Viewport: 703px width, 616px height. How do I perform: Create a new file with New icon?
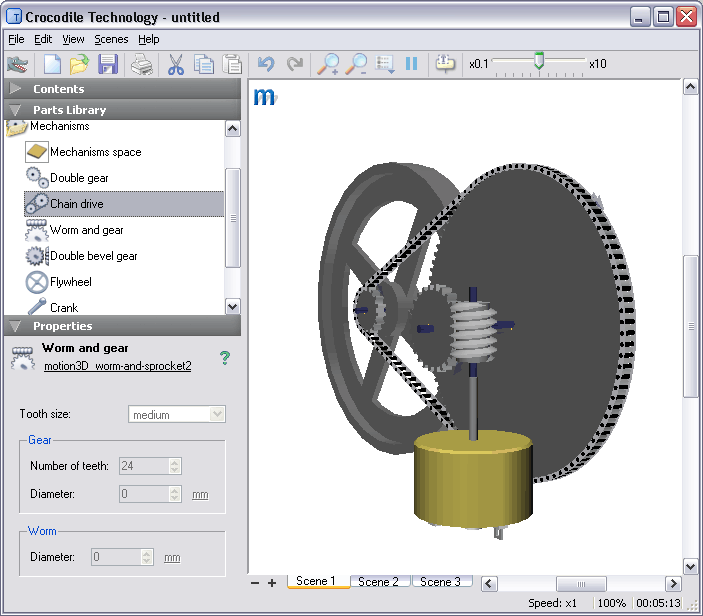(x=52, y=64)
